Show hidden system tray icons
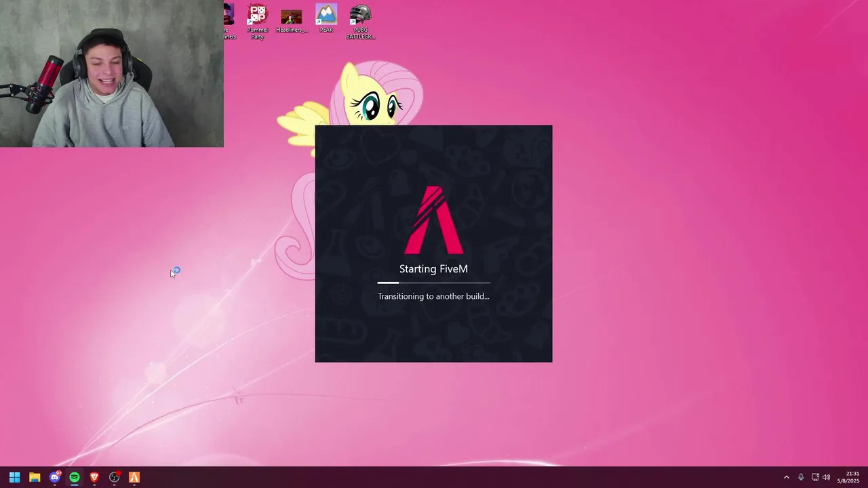 [x=787, y=477]
